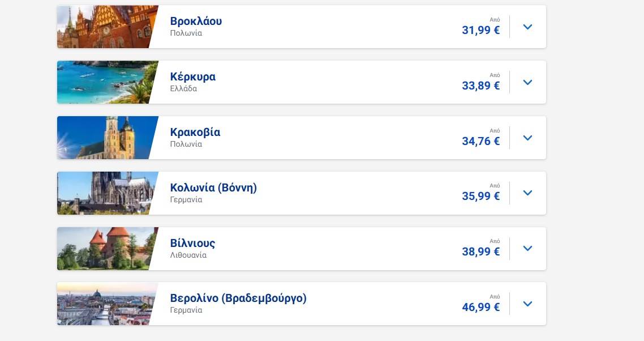Open the Βερολίνο skyline photo thumbnail
Screen dimensions: 644x341
[105, 304]
